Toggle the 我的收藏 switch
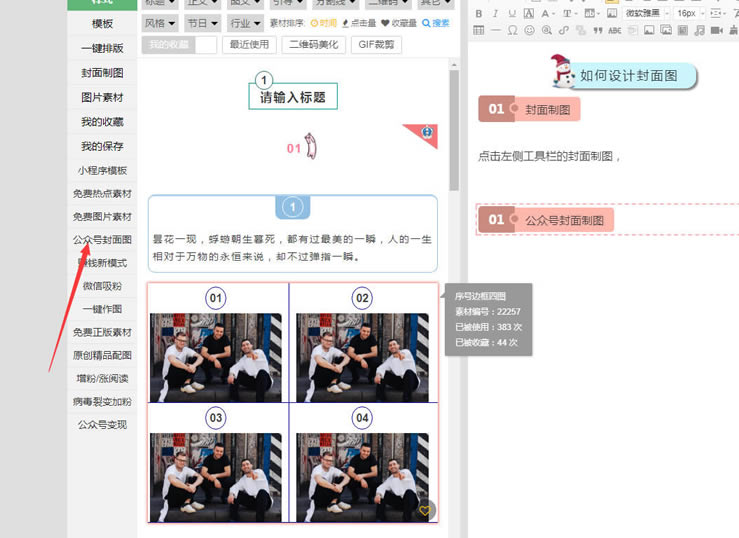Screen dimensions: 739x538 [x=179, y=45]
